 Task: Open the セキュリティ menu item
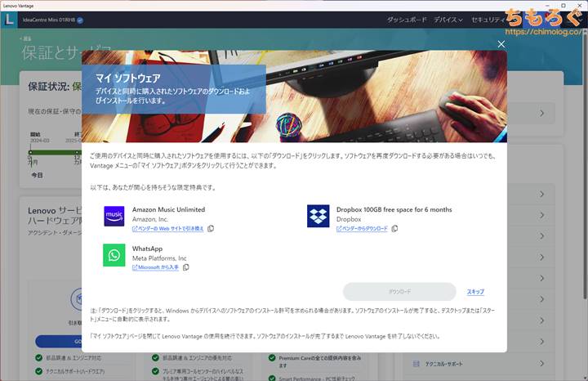click(x=488, y=20)
